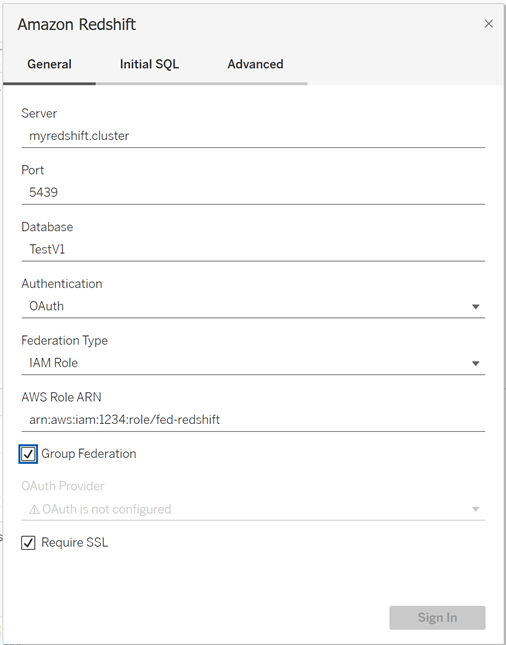Click the OAuth value in Authentication combo box
506x645 pixels.
coord(46,306)
